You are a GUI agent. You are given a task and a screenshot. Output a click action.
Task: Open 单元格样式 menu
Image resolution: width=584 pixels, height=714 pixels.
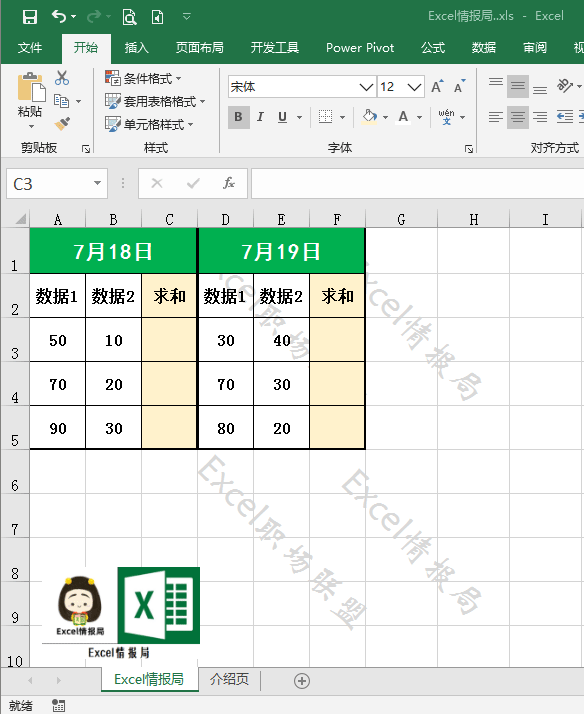click(x=149, y=124)
